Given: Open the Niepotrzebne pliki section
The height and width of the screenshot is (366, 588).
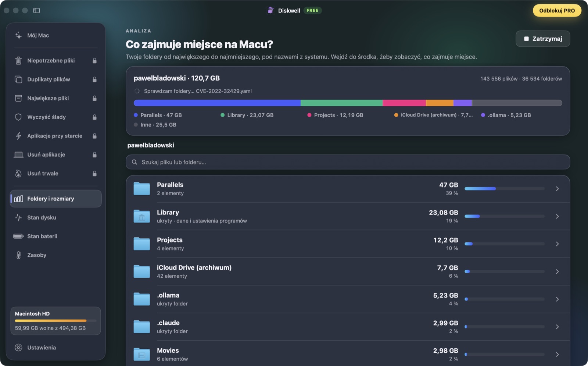Looking at the screenshot, I should point(55,60).
